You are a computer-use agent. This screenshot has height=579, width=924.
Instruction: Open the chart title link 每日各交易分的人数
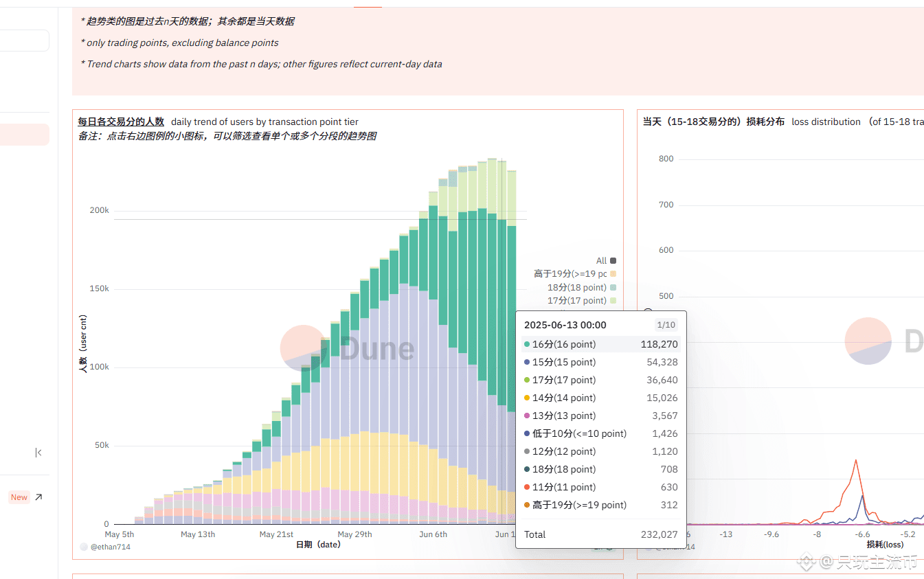121,122
